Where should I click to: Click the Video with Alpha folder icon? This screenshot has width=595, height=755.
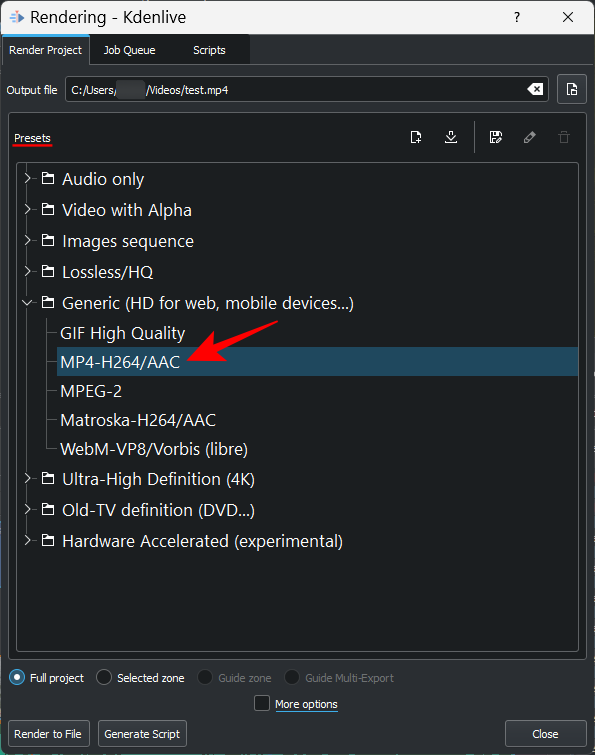[x=48, y=209]
